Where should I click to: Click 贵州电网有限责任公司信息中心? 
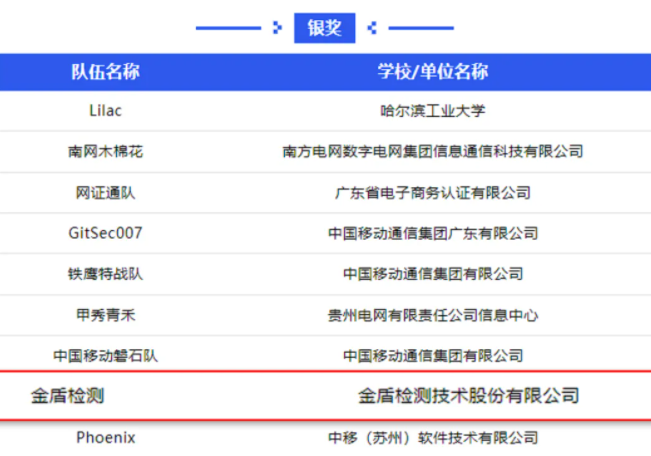tap(432, 315)
